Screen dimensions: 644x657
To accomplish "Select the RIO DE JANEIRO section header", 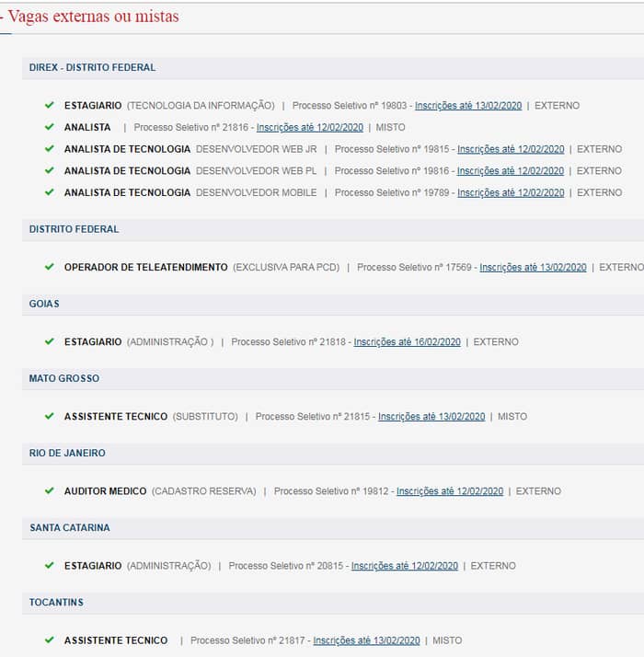I will (x=67, y=453).
